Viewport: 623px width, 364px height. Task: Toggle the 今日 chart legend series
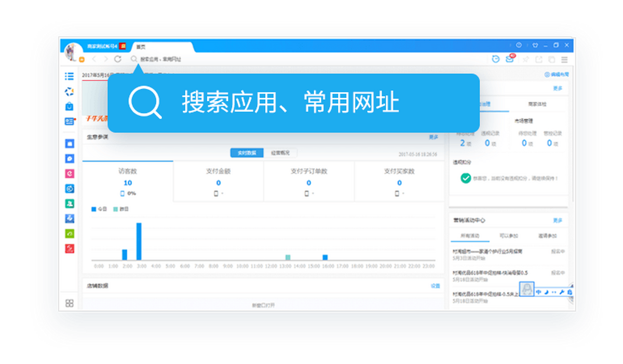98,209
